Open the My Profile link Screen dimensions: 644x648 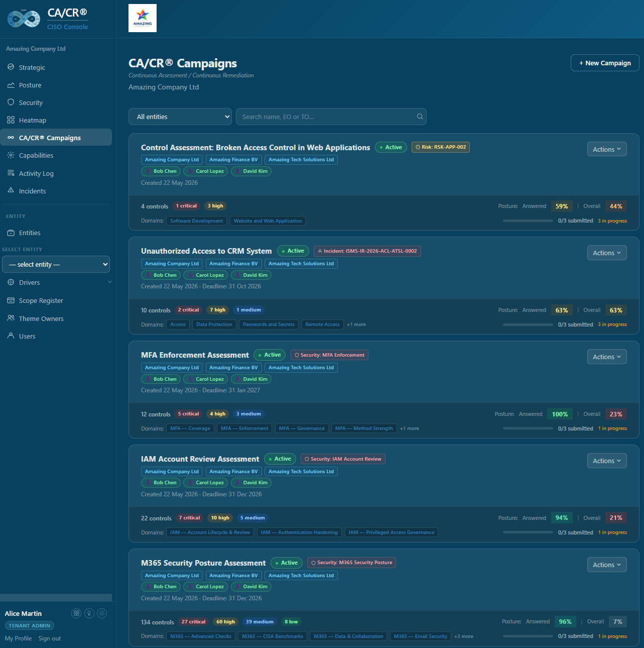tap(18, 638)
